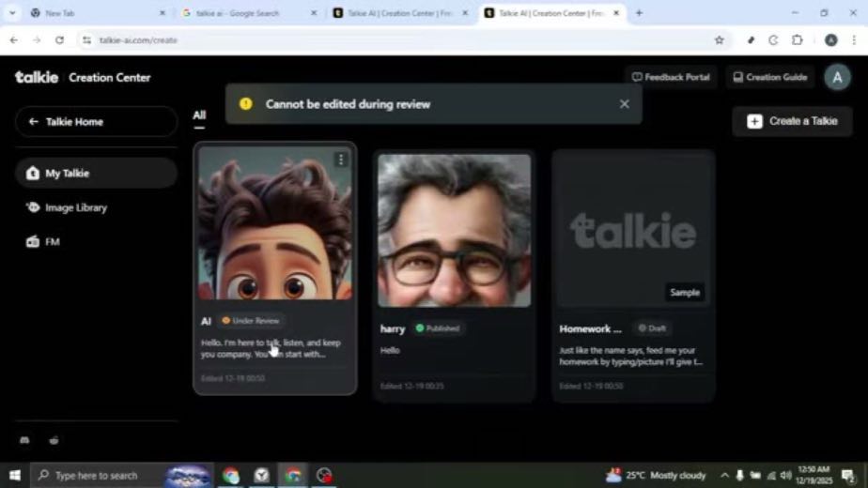Click the Under Review status badge
The height and width of the screenshot is (488, 868).
pos(251,321)
